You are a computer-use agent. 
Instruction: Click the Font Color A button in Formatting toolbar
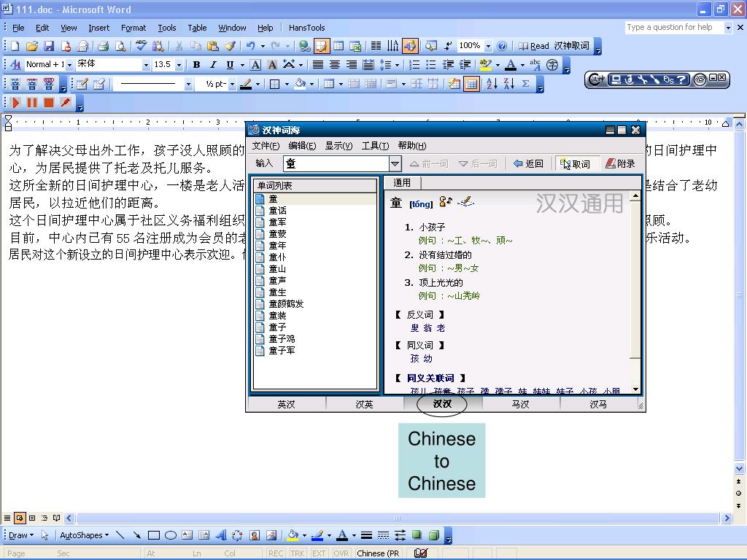(x=511, y=64)
